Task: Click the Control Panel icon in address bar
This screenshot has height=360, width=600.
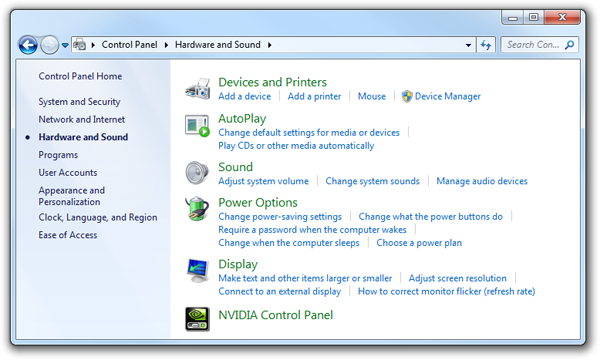Action: point(80,45)
